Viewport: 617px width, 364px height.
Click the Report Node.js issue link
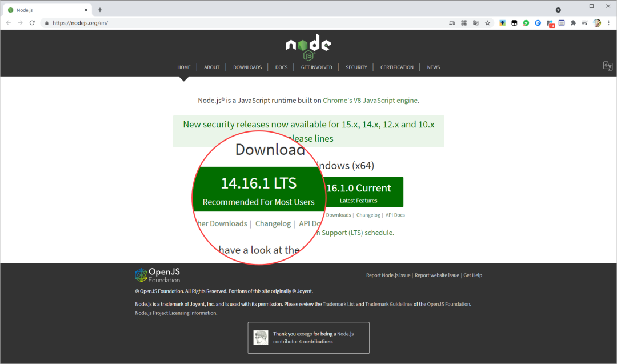[x=388, y=275]
